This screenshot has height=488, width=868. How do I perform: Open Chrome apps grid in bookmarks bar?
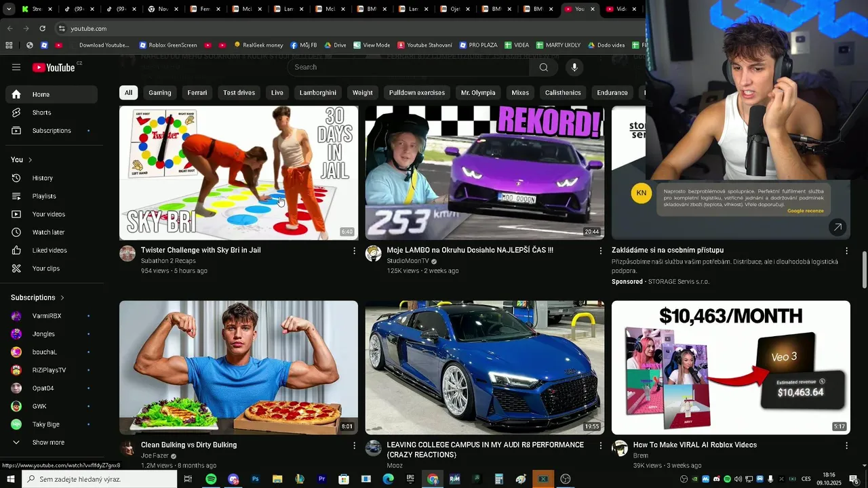9,45
